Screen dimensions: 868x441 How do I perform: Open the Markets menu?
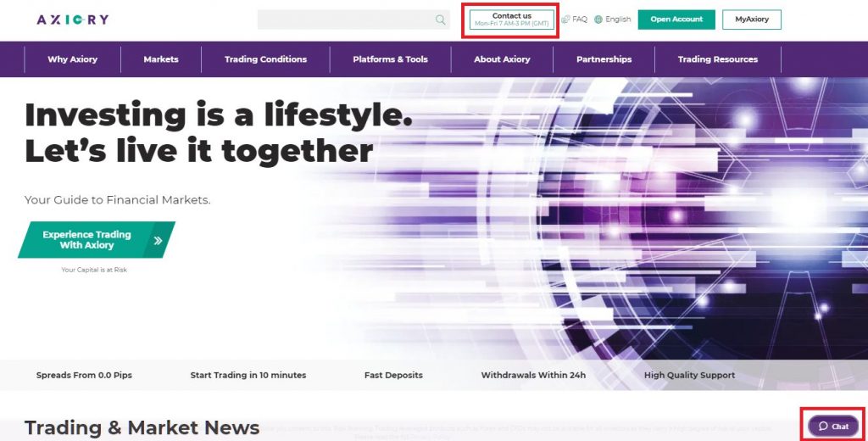pyautogui.click(x=161, y=59)
